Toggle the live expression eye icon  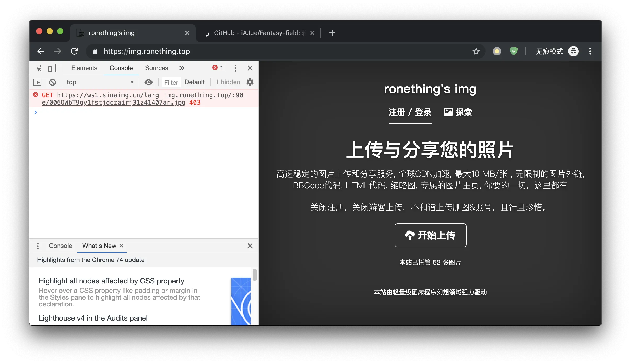click(148, 82)
